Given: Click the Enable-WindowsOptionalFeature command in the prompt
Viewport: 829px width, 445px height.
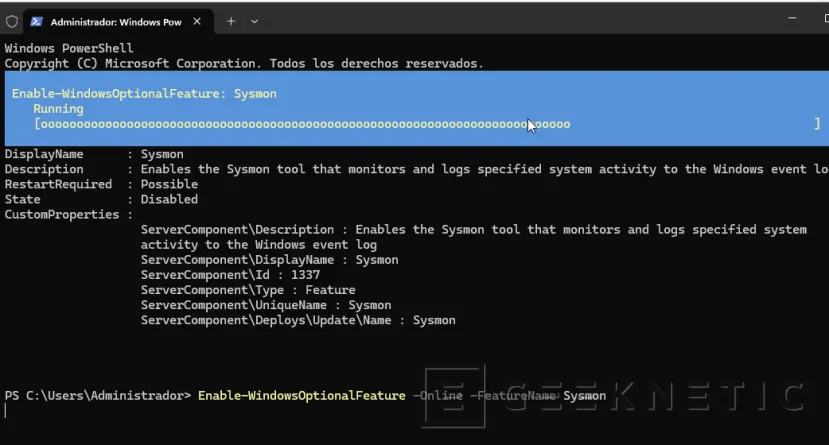Looking at the screenshot, I should pyautogui.click(x=302, y=396).
